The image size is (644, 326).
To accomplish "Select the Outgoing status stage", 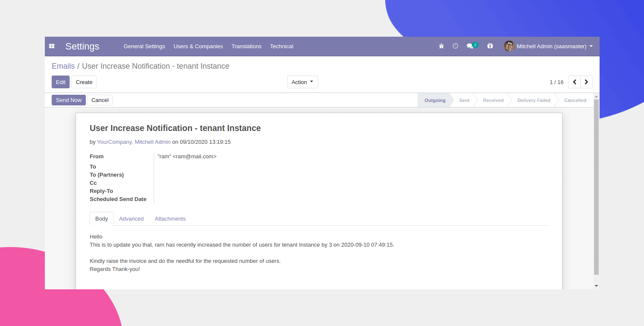I will (x=435, y=100).
